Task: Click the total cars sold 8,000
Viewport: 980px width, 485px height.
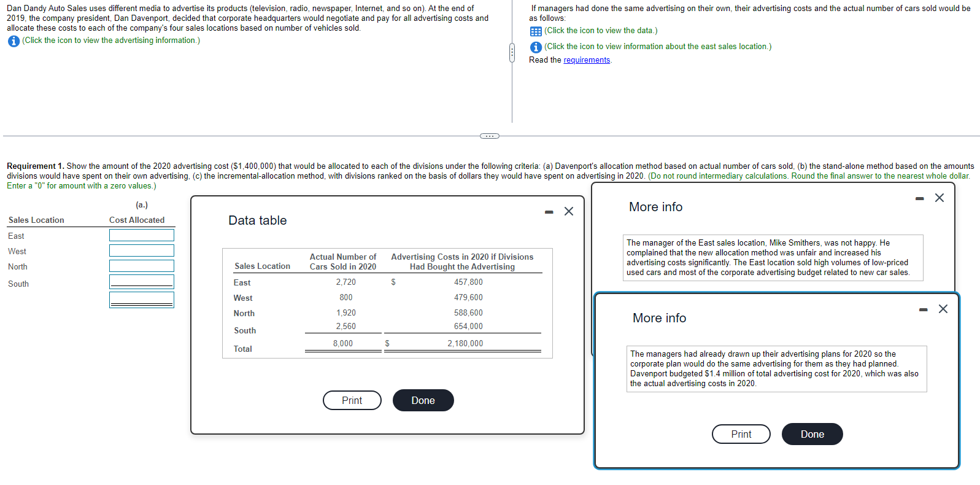Action: click(x=343, y=344)
